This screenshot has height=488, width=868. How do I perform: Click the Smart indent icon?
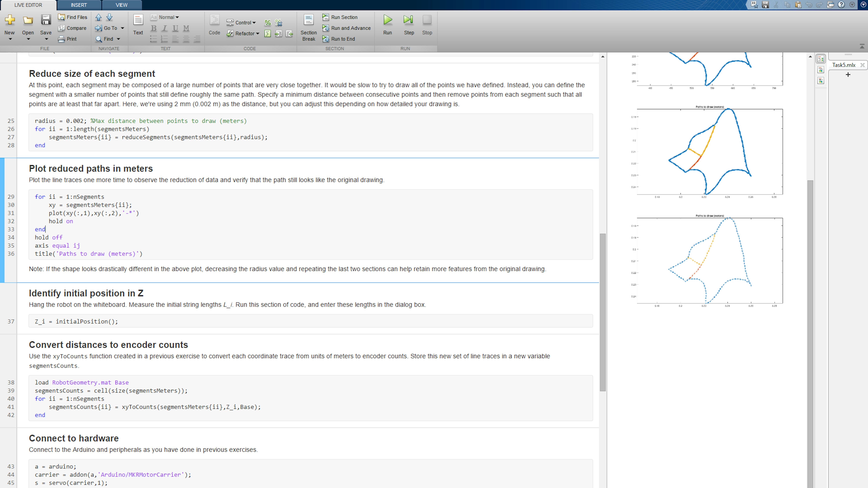point(267,33)
